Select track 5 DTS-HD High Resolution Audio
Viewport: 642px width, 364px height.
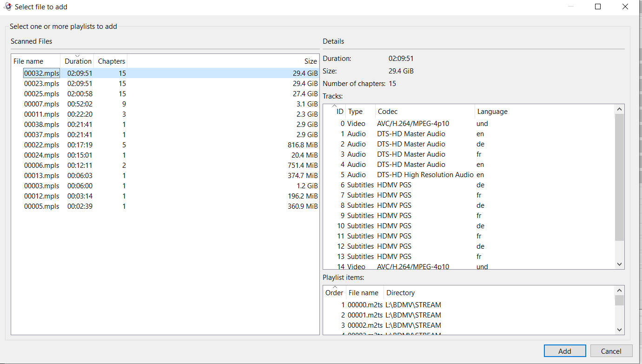pyautogui.click(x=469, y=175)
